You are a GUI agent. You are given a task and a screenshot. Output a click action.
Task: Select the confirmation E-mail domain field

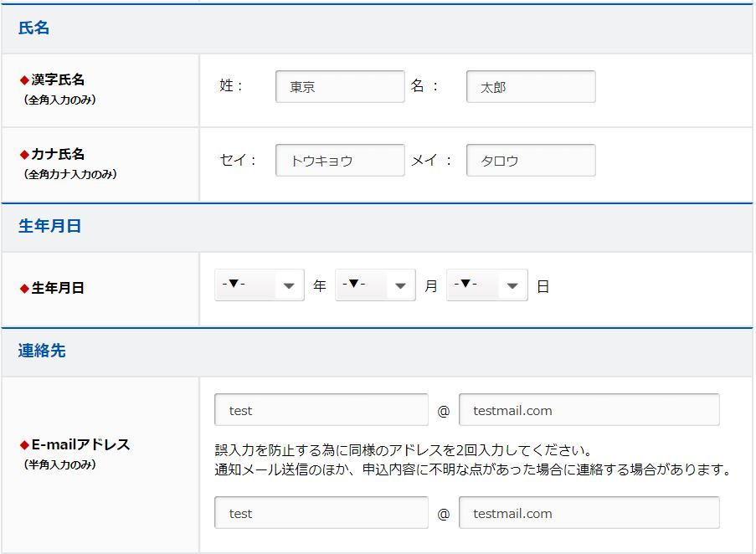(x=589, y=513)
